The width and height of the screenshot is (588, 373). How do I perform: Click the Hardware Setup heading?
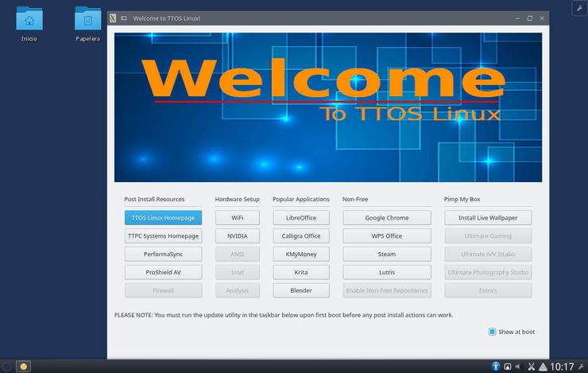tap(238, 200)
